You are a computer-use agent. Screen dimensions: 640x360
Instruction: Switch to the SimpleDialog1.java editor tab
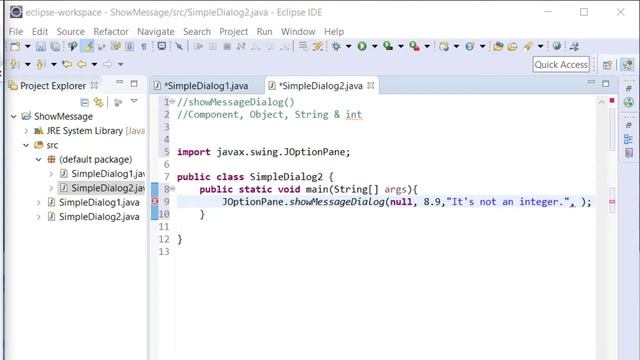click(201, 86)
